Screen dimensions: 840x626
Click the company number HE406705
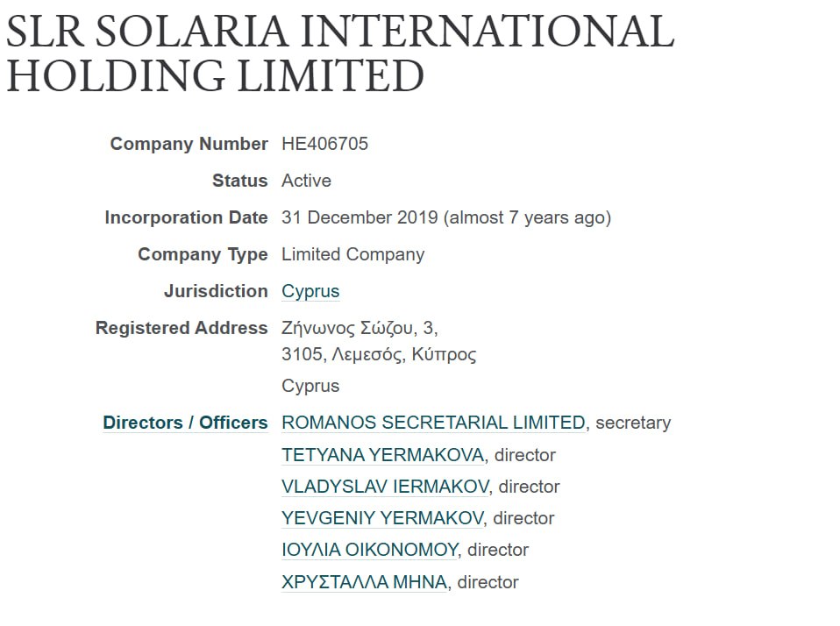pos(324,144)
